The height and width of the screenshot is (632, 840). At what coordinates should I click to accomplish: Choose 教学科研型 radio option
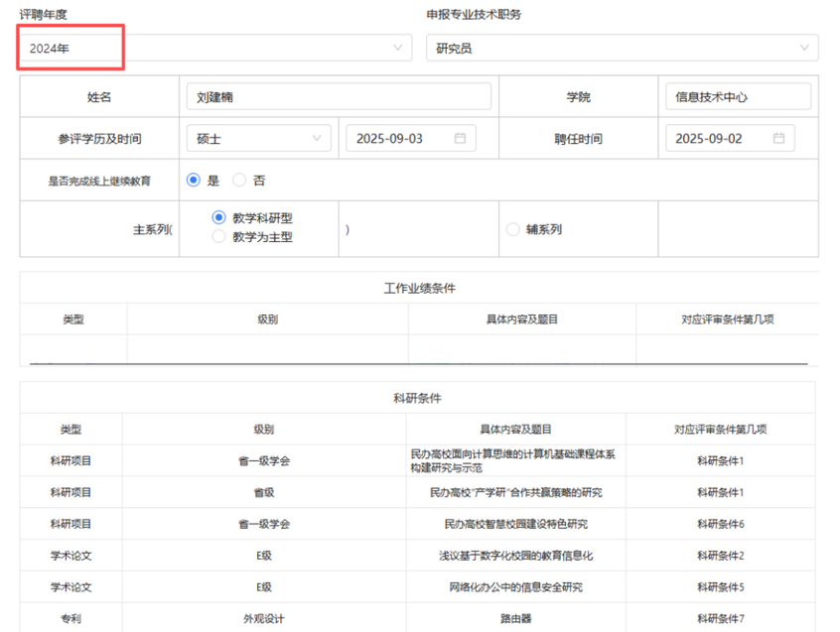(219, 217)
